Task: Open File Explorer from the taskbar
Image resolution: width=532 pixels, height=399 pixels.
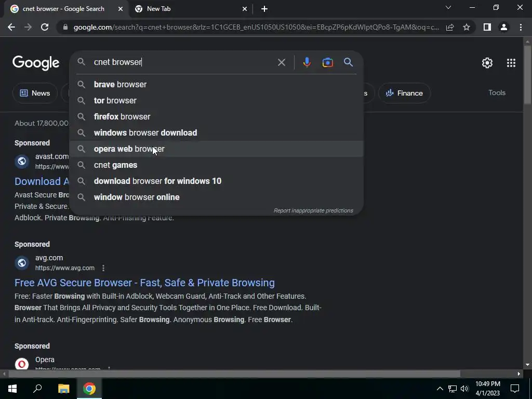Action: point(63,389)
